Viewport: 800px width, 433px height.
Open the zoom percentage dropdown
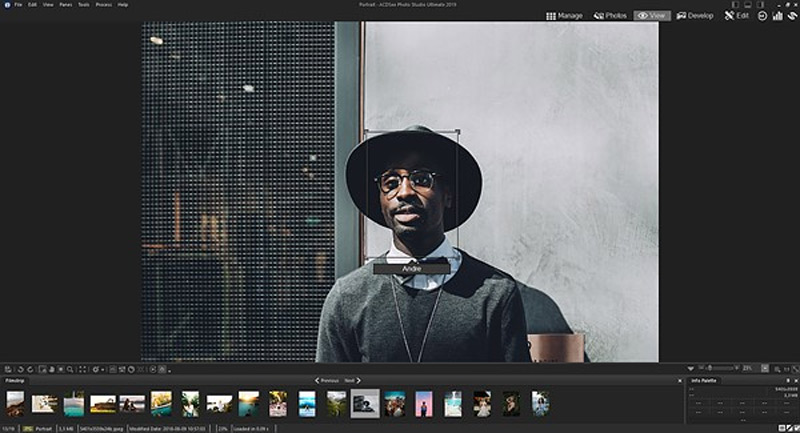click(763, 369)
